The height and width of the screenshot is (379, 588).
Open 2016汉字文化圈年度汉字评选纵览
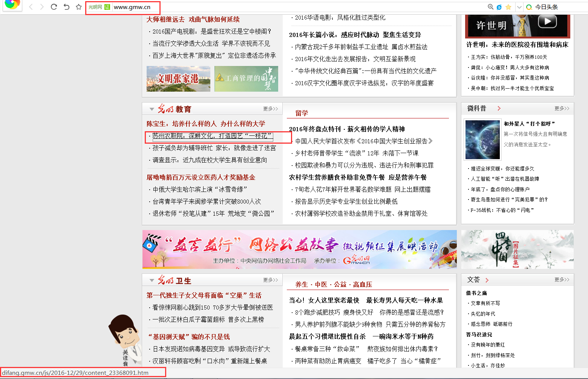[364, 83]
